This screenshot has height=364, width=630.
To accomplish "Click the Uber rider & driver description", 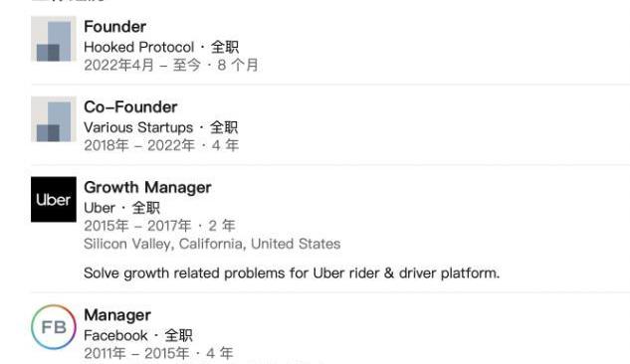I will tap(292, 273).
